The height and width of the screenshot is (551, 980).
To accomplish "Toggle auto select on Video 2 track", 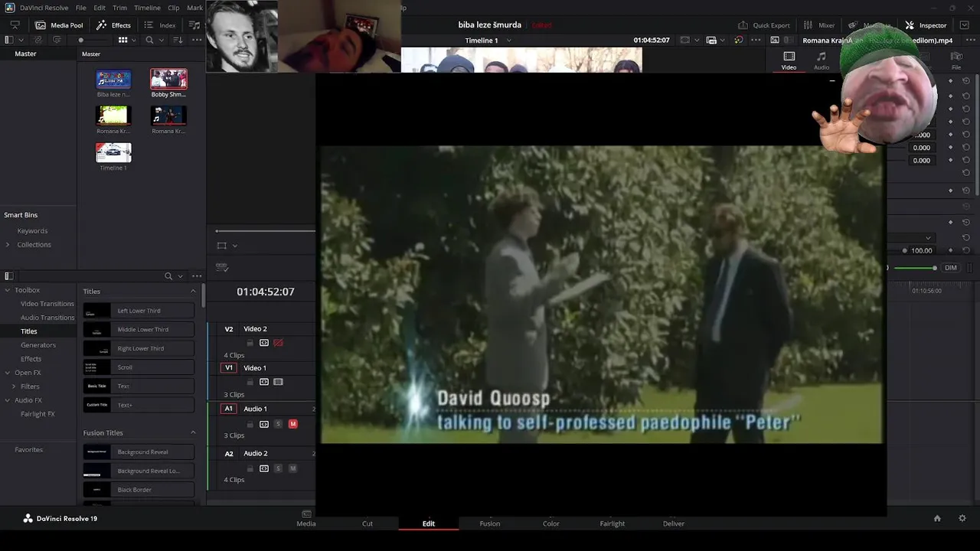I will pyautogui.click(x=264, y=343).
